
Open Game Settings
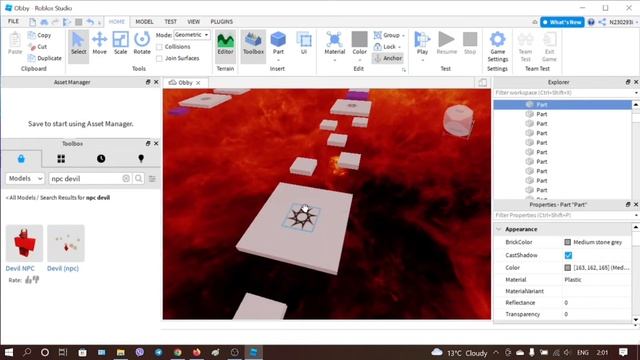tap(497, 47)
